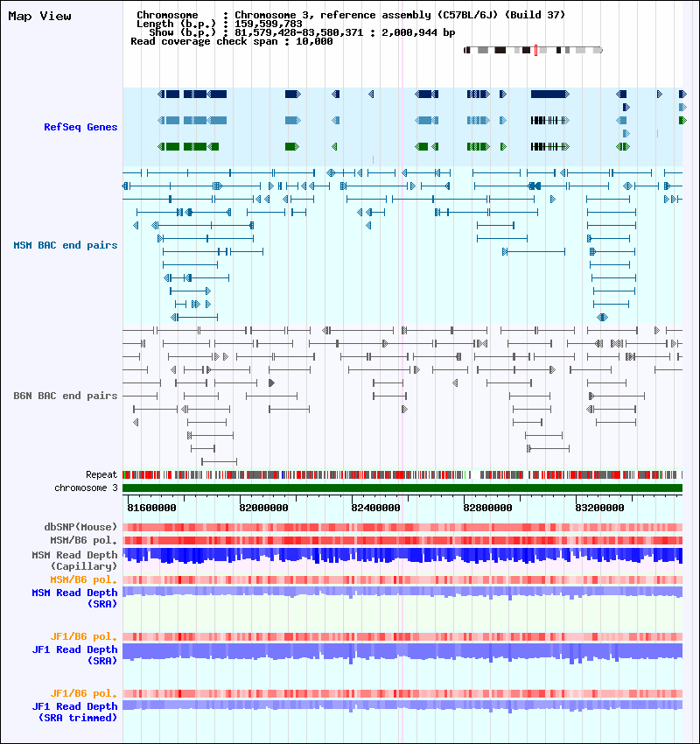Open the JF1 Read Depth (SRA trimmed) label

pos(74,712)
